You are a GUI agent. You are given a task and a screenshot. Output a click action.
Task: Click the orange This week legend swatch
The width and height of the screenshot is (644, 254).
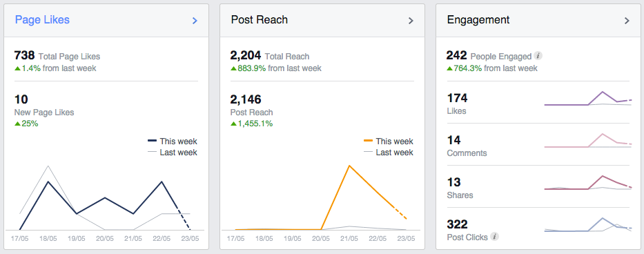(368, 141)
